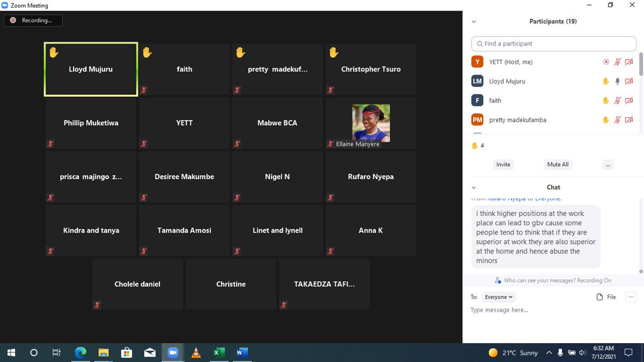The height and width of the screenshot is (362, 644).
Task: Click muted mic icon on Cholele daniel tile
Action: [x=97, y=305]
